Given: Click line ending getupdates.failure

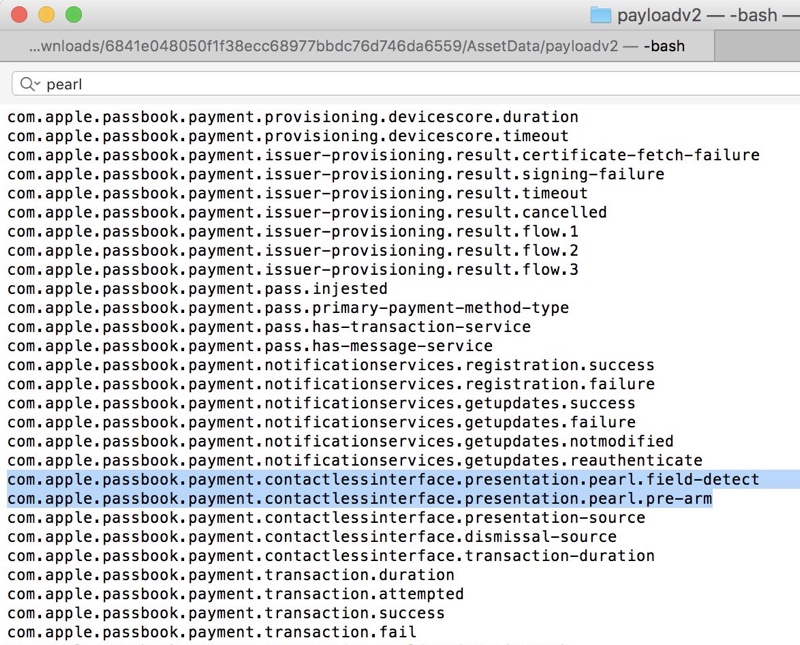Looking at the screenshot, I should click(321, 423).
